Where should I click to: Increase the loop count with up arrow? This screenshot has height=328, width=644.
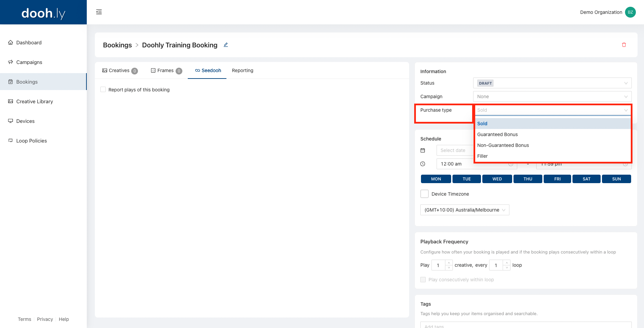pyautogui.click(x=507, y=263)
